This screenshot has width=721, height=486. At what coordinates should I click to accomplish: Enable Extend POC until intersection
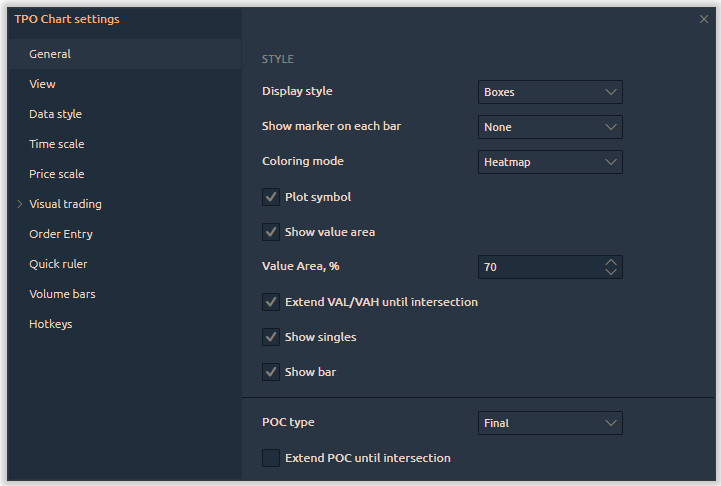point(270,458)
